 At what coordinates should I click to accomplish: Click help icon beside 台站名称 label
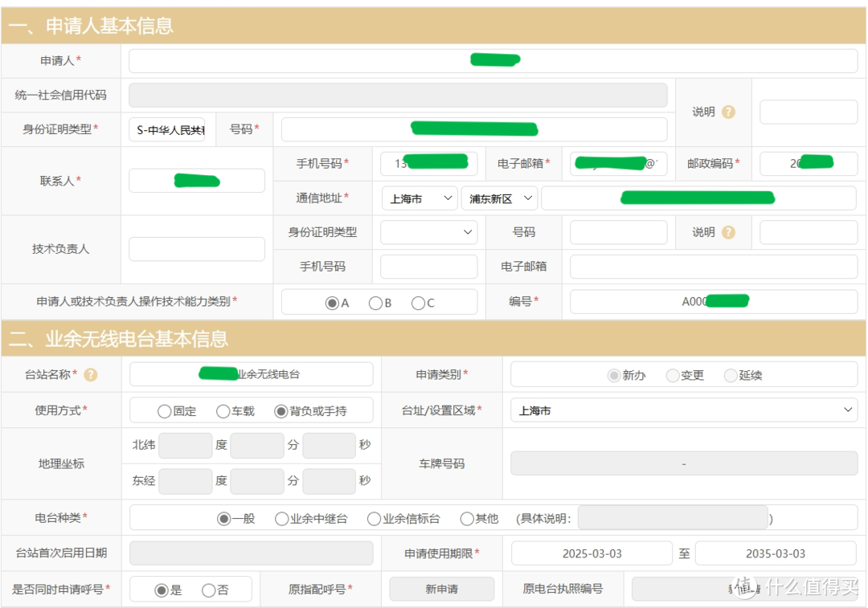tap(90, 375)
